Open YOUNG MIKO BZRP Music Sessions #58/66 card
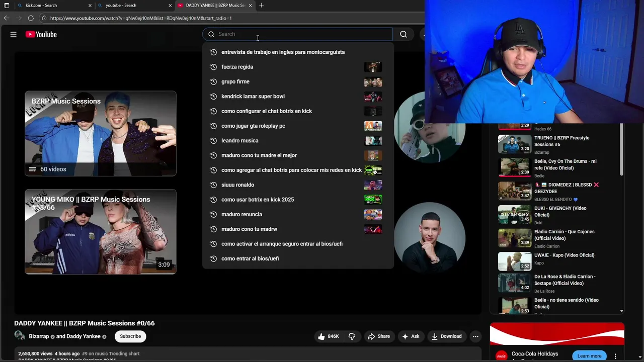Image resolution: width=644 pixels, height=362 pixels. point(101,232)
